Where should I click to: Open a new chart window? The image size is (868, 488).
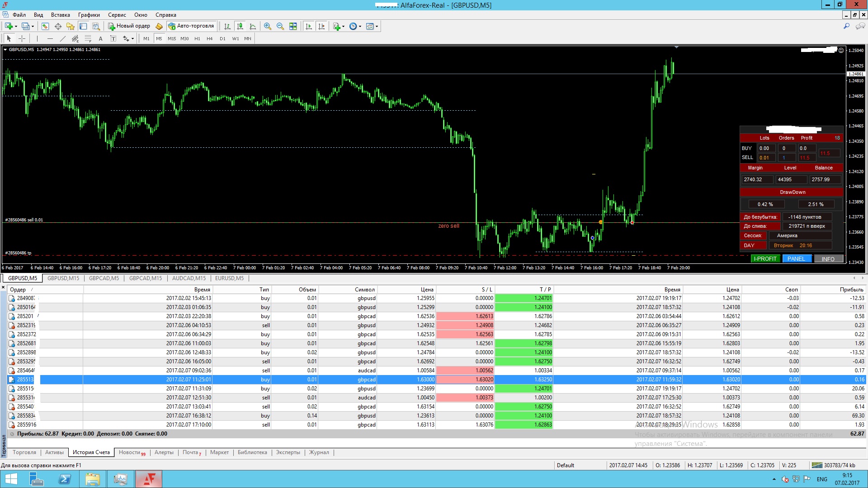(x=9, y=26)
